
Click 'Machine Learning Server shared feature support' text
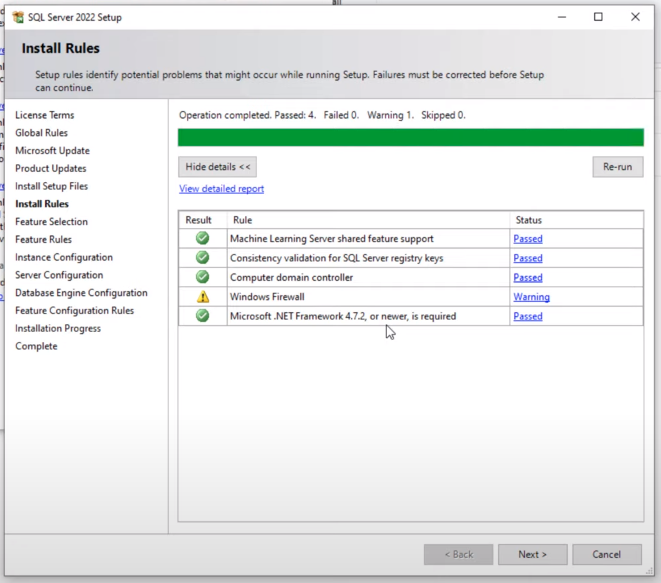coord(332,239)
